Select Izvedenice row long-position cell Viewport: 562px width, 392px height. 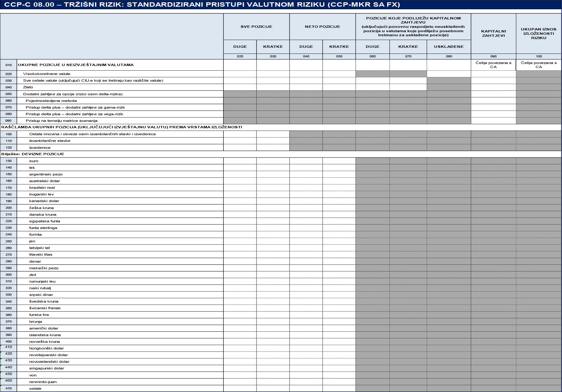(240, 148)
